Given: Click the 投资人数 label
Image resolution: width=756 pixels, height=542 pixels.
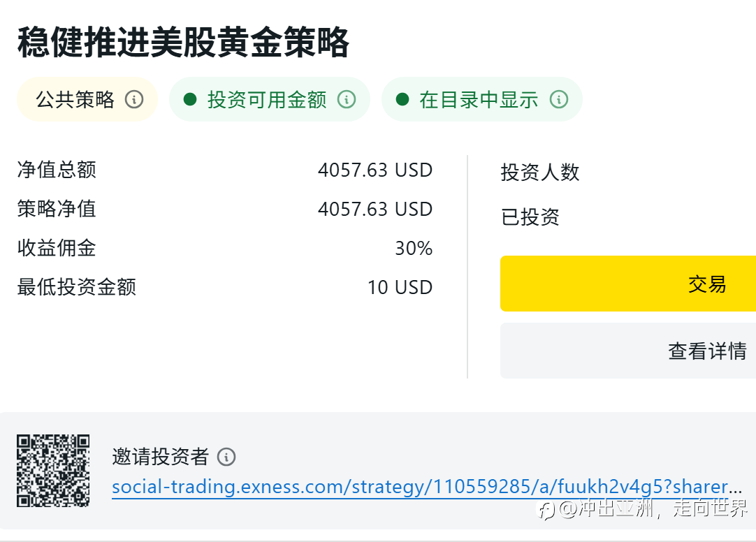Looking at the screenshot, I should 540,173.
